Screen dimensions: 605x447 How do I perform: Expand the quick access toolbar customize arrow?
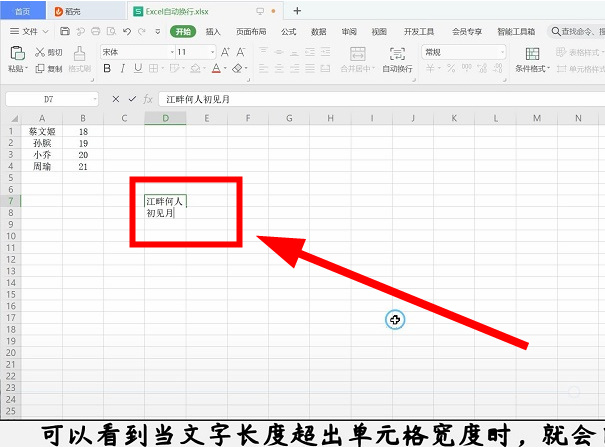[x=157, y=32]
